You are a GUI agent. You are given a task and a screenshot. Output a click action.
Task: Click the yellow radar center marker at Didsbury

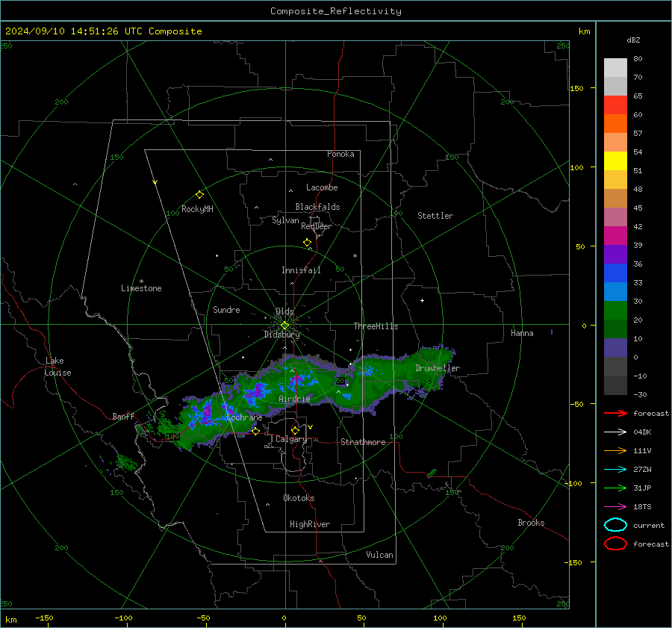point(284,326)
